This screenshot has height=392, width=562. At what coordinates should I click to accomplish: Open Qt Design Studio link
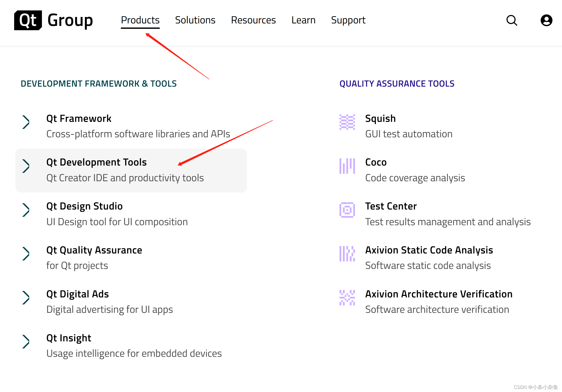(84, 206)
